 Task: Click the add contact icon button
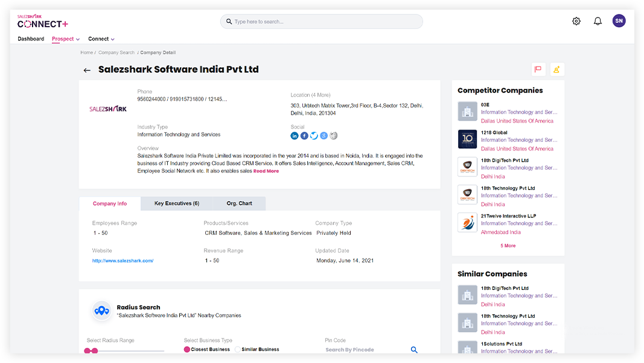pos(556,69)
